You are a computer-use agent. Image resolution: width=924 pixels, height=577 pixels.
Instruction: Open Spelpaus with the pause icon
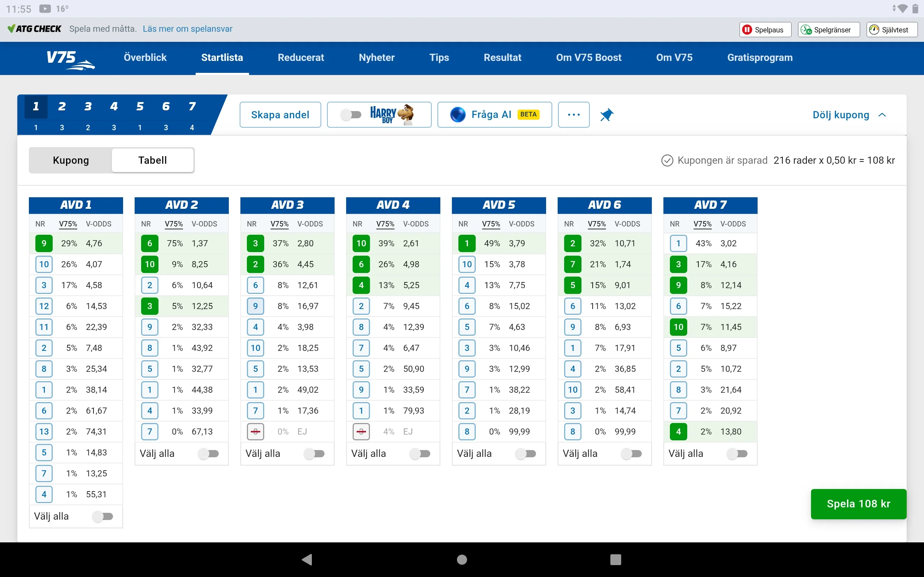tap(765, 29)
